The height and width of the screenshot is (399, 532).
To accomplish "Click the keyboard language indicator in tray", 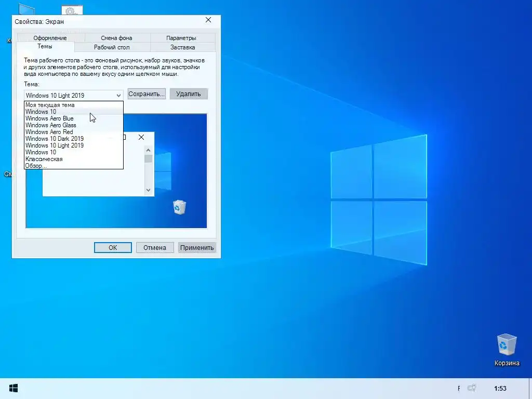I will coord(459,389).
